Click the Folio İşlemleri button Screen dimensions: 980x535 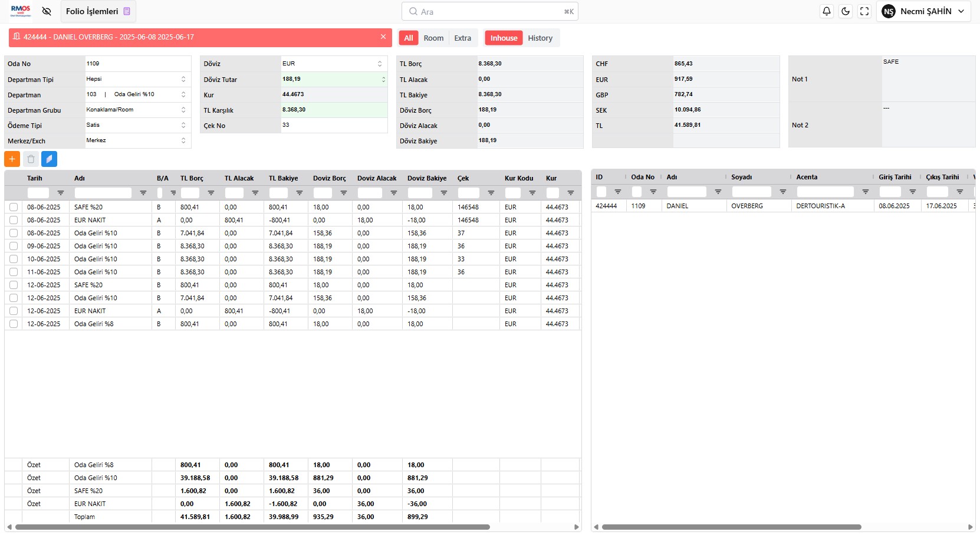point(98,11)
